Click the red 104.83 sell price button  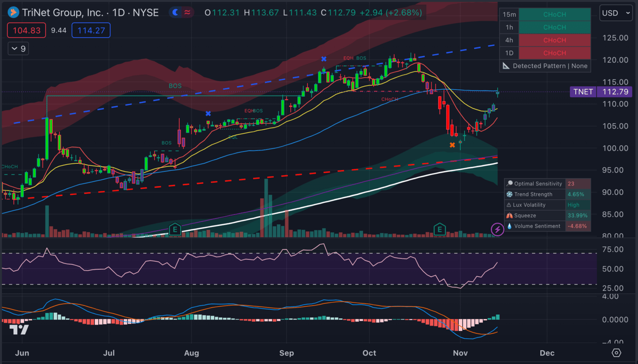pos(27,31)
